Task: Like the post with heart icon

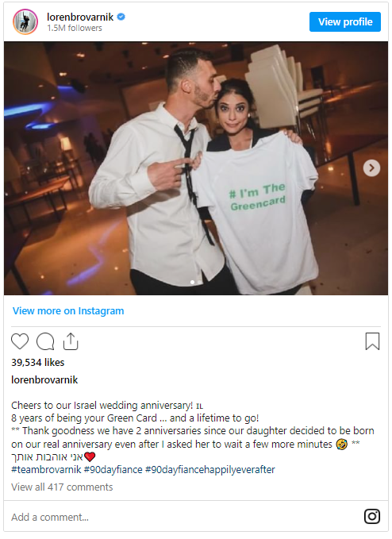Action: (20, 341)
